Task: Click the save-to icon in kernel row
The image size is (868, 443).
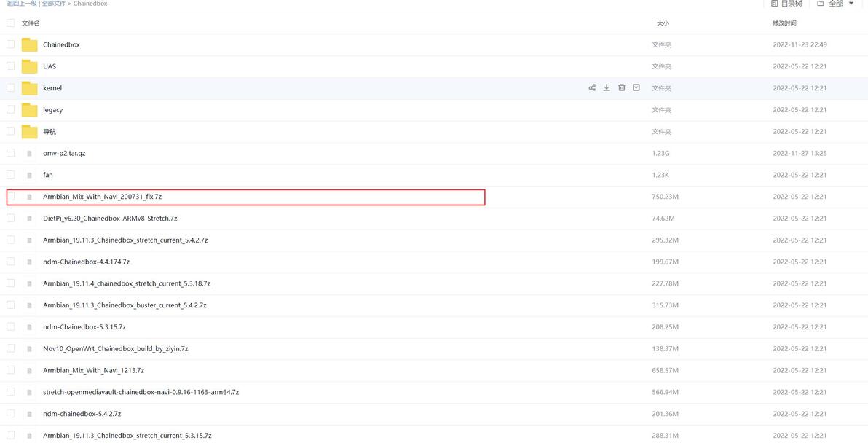Action: pyautogui.click(x=636, y=87)
